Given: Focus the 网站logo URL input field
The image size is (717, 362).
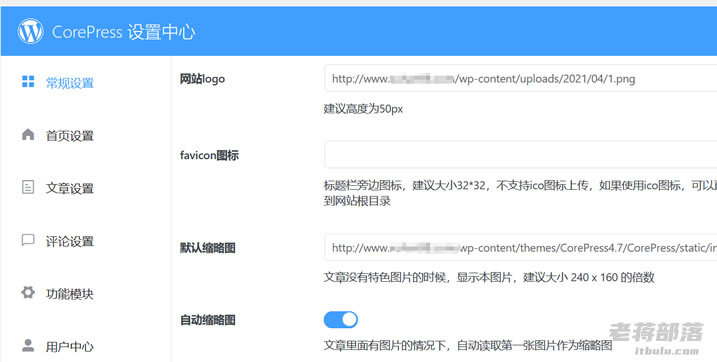Looking at the screenshot, I should [520, 79].
